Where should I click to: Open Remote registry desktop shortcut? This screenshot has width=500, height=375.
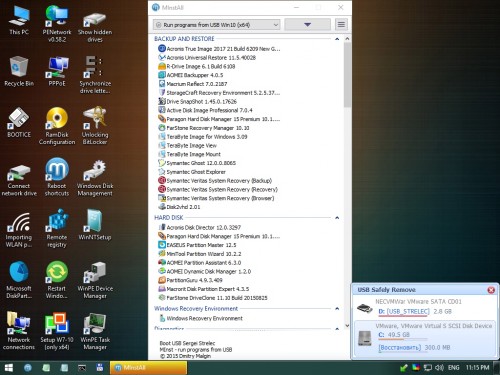(57, 229)
